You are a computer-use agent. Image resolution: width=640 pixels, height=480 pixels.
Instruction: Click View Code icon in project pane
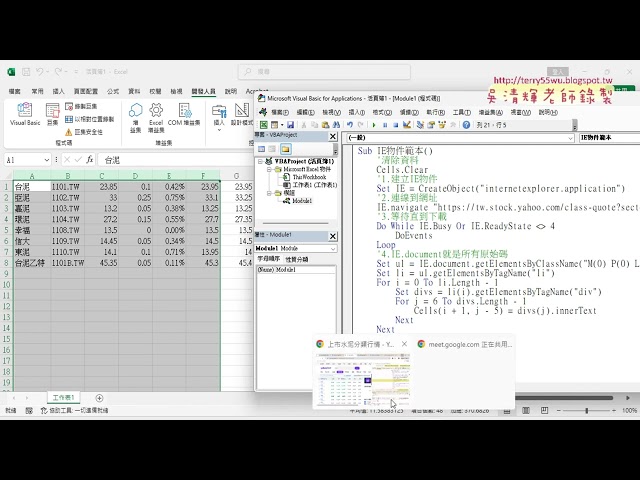(262, 149)
